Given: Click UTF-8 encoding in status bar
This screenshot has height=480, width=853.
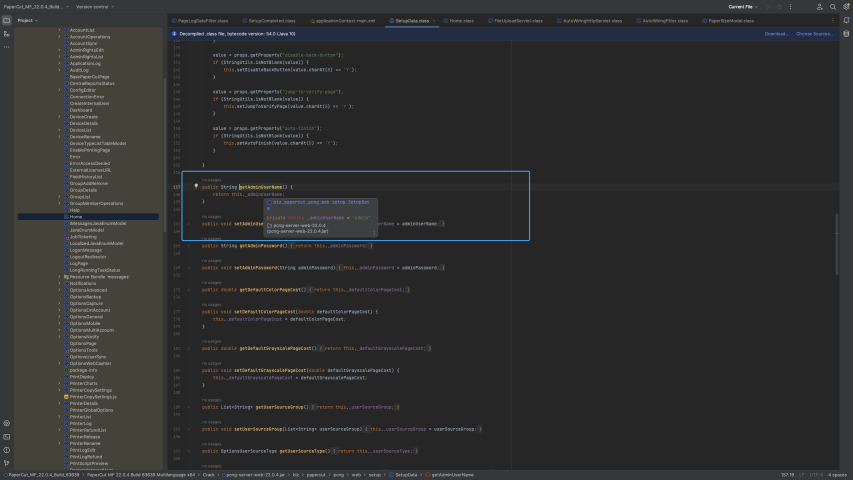Looking at the screenshot, I should pyautogui.click(x=816, y=475).
